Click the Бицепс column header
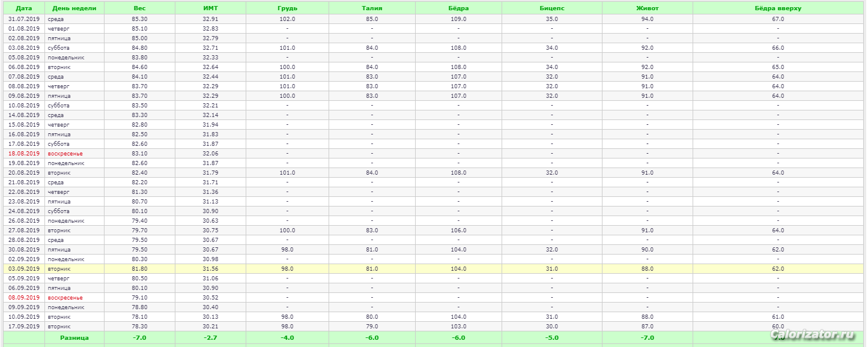The width and height of the screenshot is (868, 347). [551, 8]
